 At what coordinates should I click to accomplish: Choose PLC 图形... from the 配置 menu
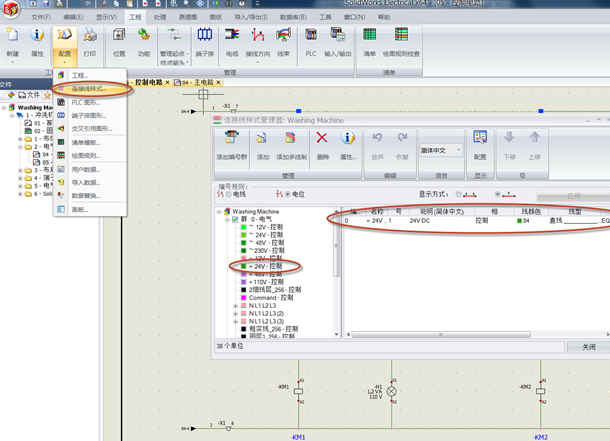(90, 103)
